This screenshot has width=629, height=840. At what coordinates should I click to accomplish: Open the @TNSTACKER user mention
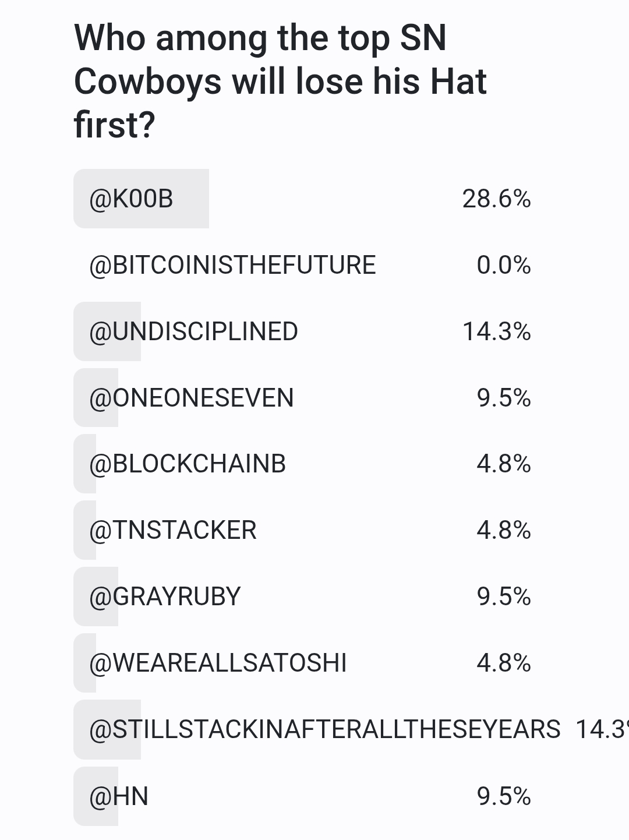click(173, 531)
